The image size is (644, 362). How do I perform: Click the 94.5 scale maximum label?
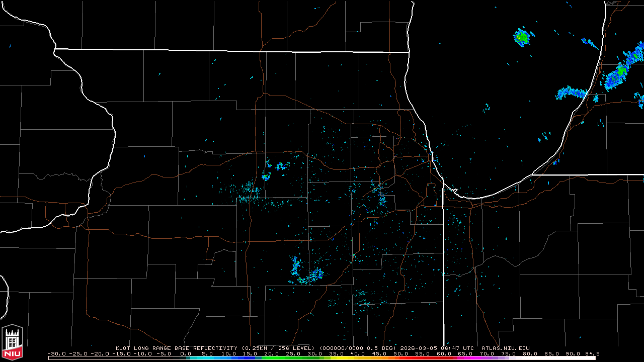(593, 353)
